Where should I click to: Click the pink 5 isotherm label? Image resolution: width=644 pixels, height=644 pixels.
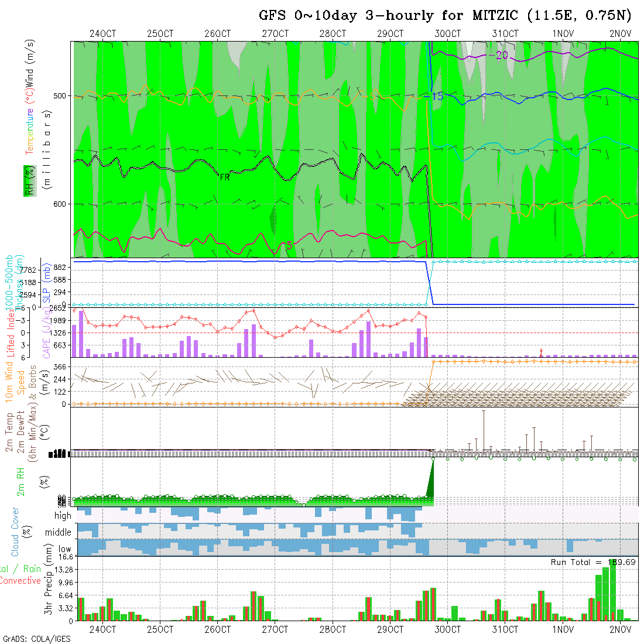287,245
